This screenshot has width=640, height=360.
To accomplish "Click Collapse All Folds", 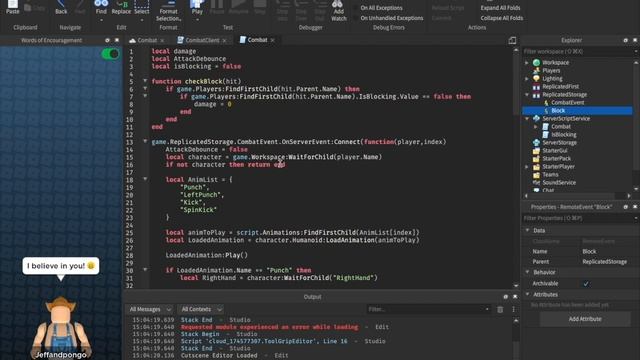I will pos(502,18).
